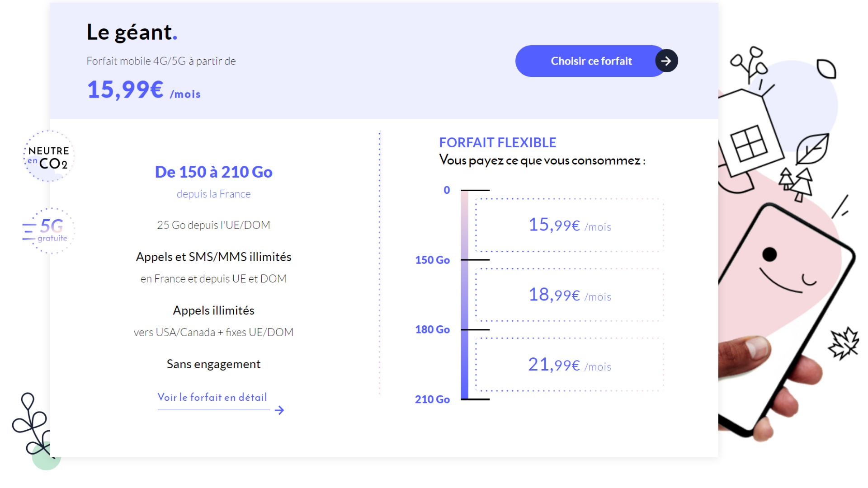Open Voir le forfait en détail link
This screenshot has height=488, width=868.
[212, 397]
